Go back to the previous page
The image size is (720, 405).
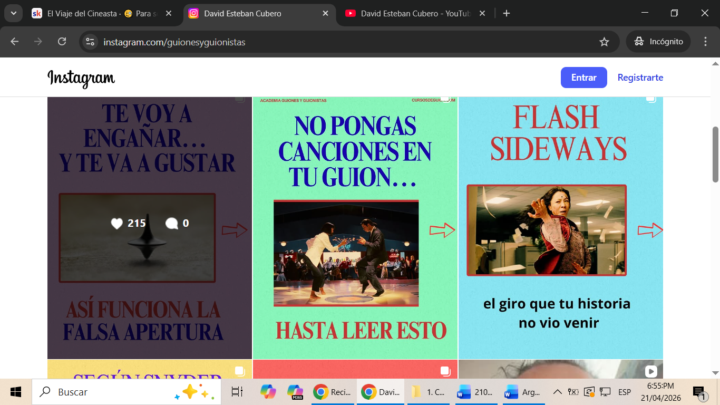pyautogui.click(x=14, y=42)
